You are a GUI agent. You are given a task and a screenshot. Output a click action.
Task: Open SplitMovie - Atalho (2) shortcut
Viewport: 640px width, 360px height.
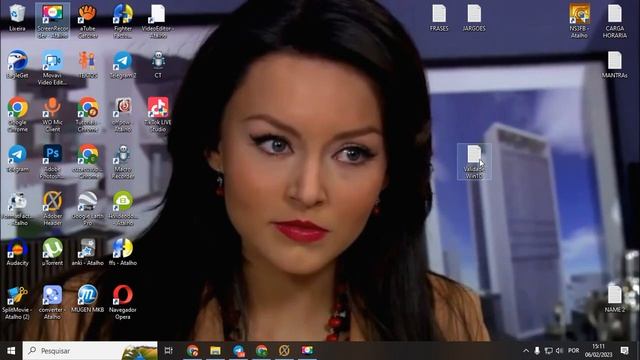pos(17,302)
